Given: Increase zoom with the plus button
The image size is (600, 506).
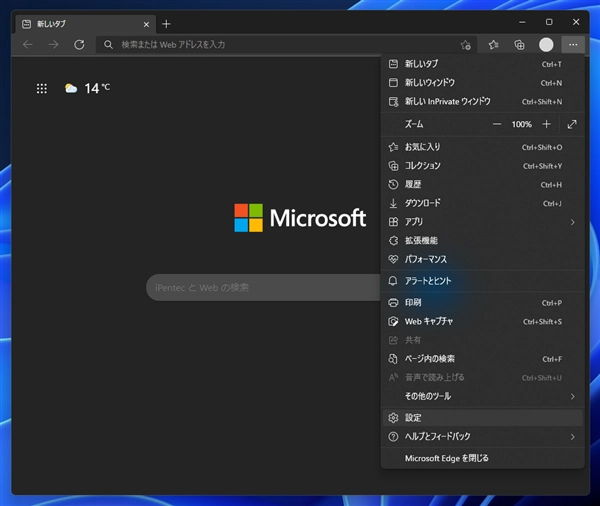Looking at the screenshot, I should (546, 124).
